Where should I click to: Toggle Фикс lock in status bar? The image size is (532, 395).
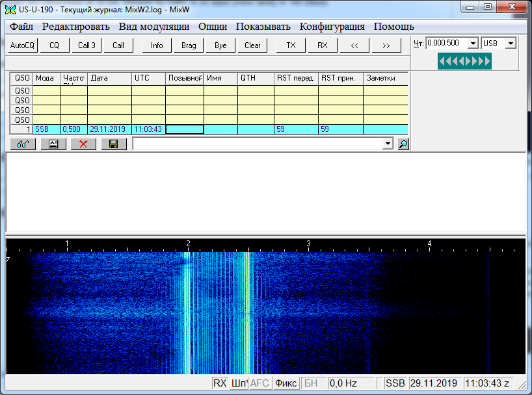[286, 383]
